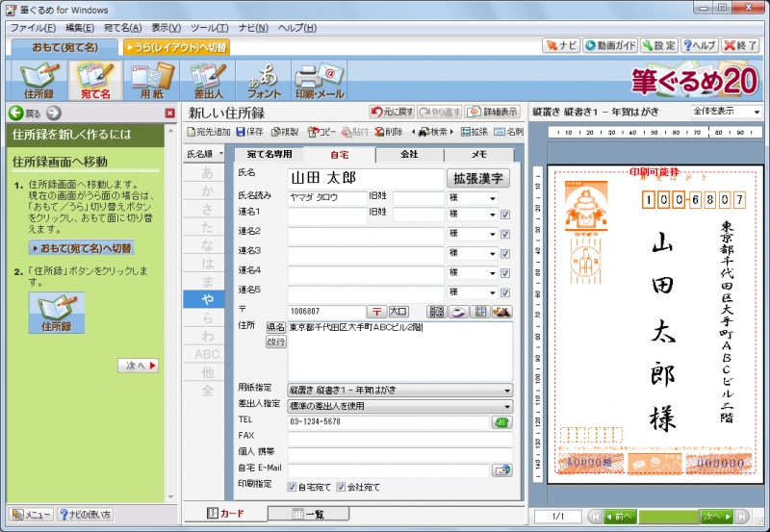This screenshot has width=770, height=532.
Task: Open the 動画ガイド video guide
Action: click(610, 45)
